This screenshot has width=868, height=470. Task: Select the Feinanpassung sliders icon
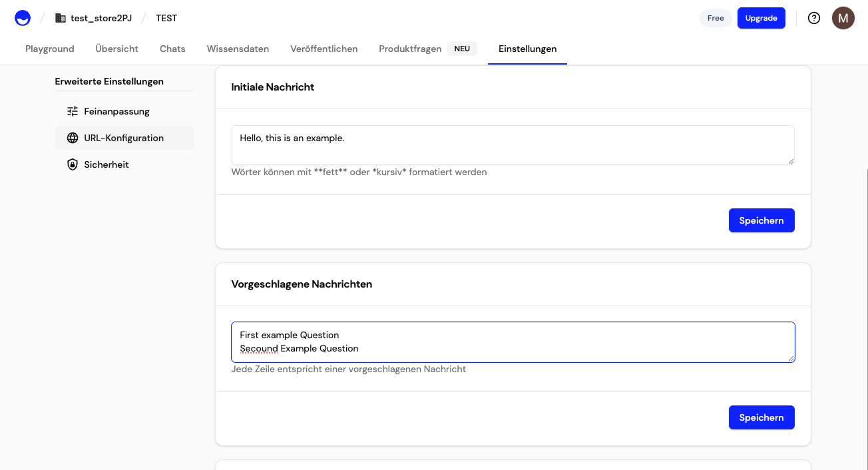click(x=72, y=111)
